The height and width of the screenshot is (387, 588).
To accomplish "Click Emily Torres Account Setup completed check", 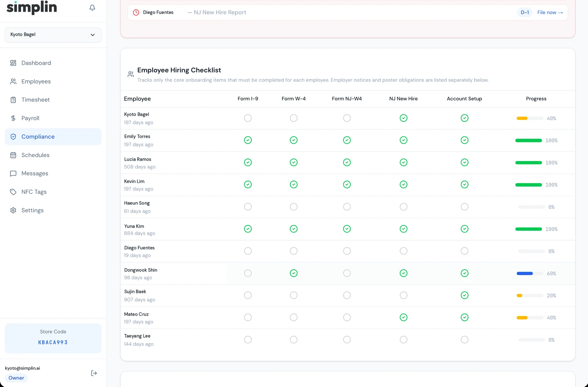I will click(x=465, y=140).
